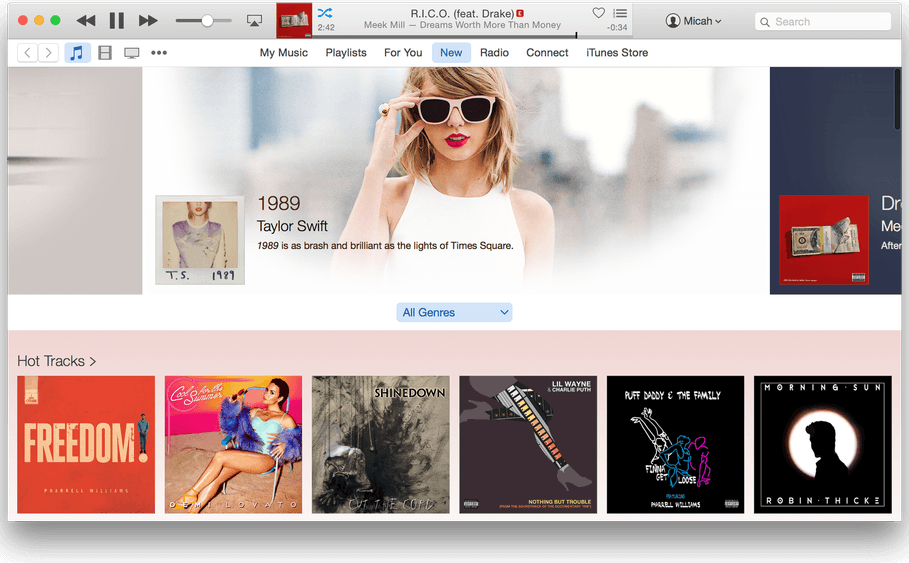Click the search magnifier icon

(765, 22)
